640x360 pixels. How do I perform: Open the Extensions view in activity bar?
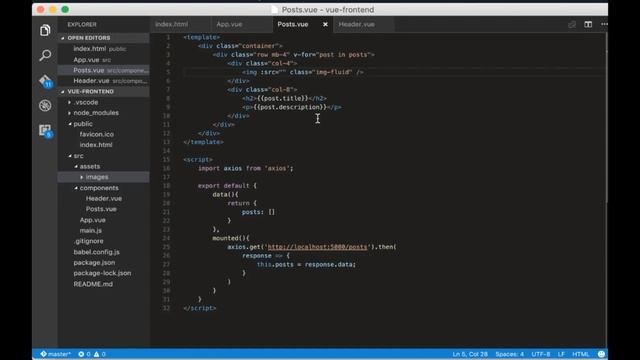[x=46, y=131]
